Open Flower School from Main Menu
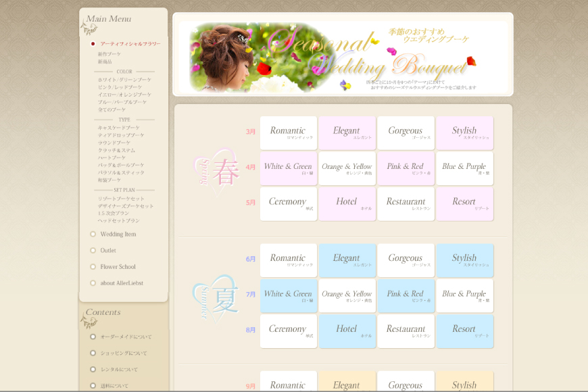 point(118,267)
